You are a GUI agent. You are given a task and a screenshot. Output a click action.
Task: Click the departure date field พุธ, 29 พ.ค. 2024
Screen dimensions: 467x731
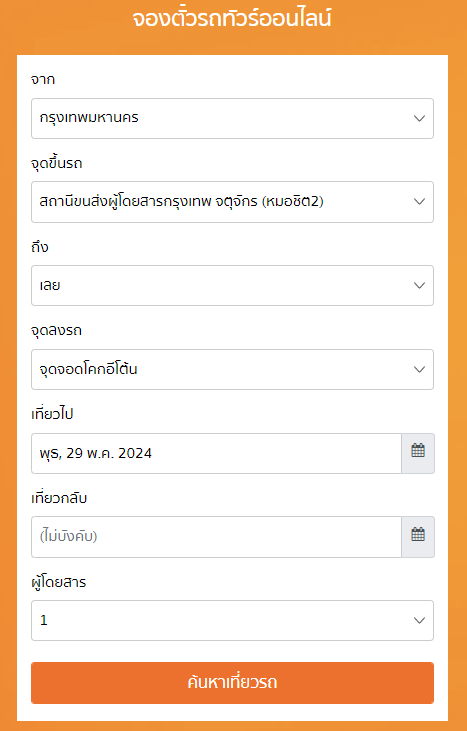pos(216,453)
